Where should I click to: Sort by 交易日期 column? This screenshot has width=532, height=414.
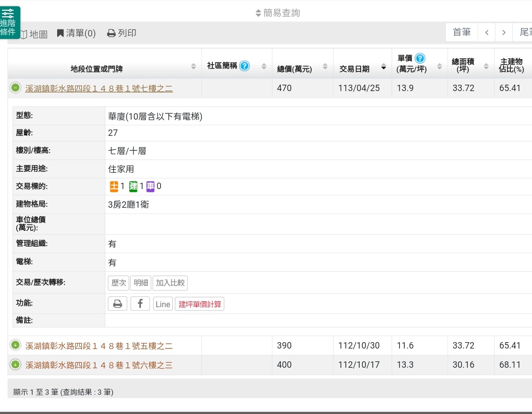362,68
